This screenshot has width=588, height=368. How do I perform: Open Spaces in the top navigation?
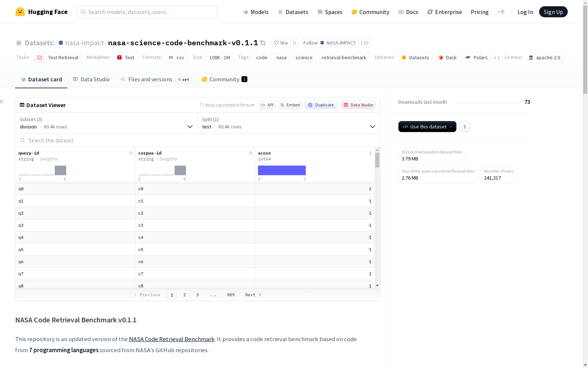(x=330, y=12)
